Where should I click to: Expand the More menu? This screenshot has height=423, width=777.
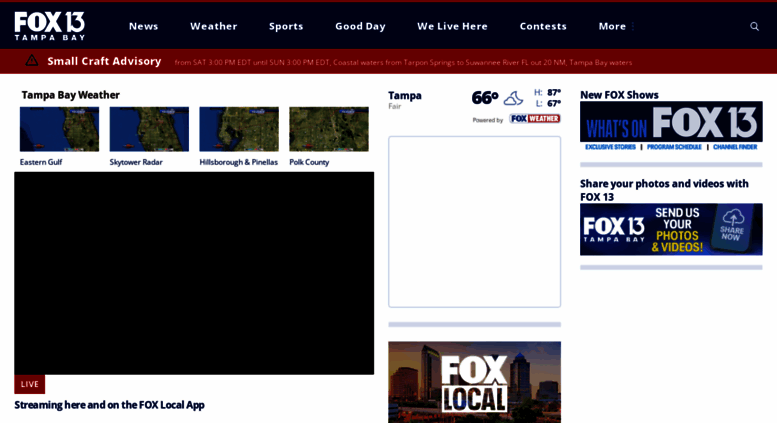click(612, 26)
